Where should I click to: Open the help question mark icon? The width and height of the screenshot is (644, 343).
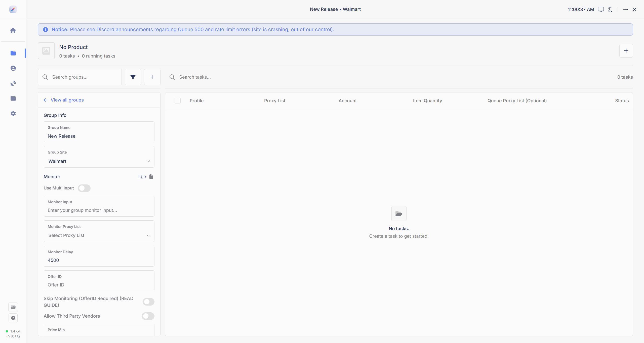pyautogui.click(x=13, y=318)
